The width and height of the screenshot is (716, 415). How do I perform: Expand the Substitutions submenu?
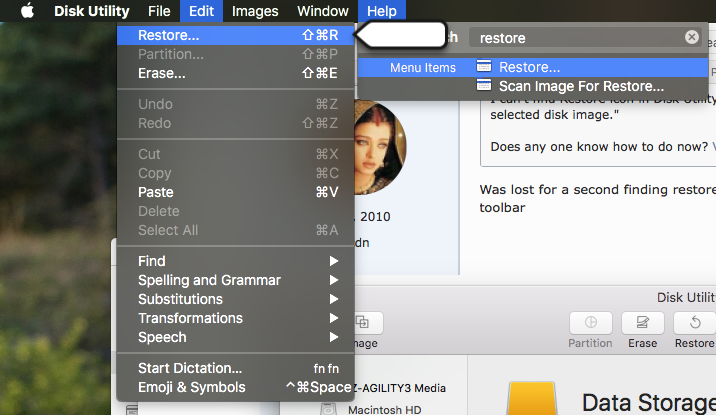click(x=236, y=299)
